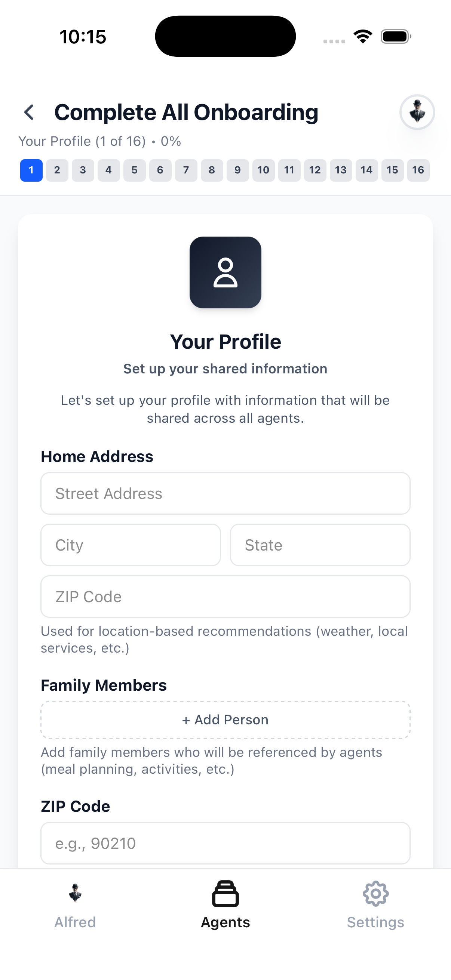Image resolution: width=451 pixels, height=980 pixels.
Task: Tap the profile person icon tile
Action: pos(225,272)
